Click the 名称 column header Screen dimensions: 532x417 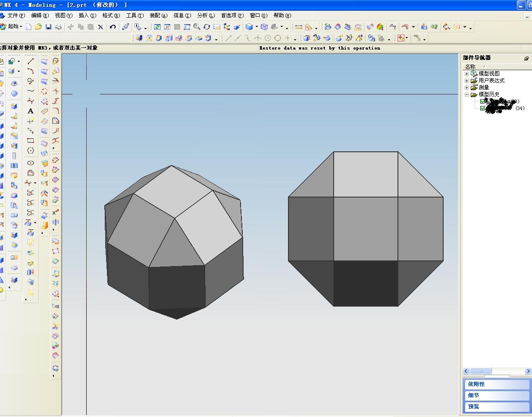click(x=497, y=66)
